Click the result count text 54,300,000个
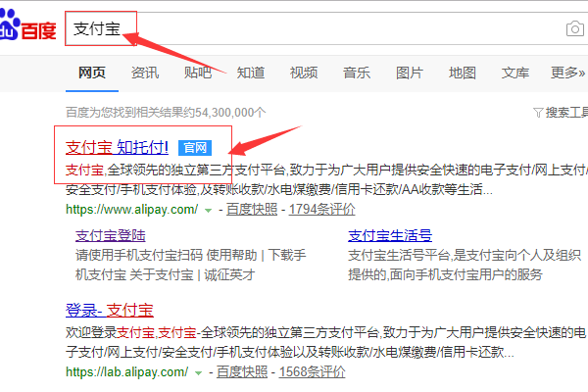 pos(230,112)
